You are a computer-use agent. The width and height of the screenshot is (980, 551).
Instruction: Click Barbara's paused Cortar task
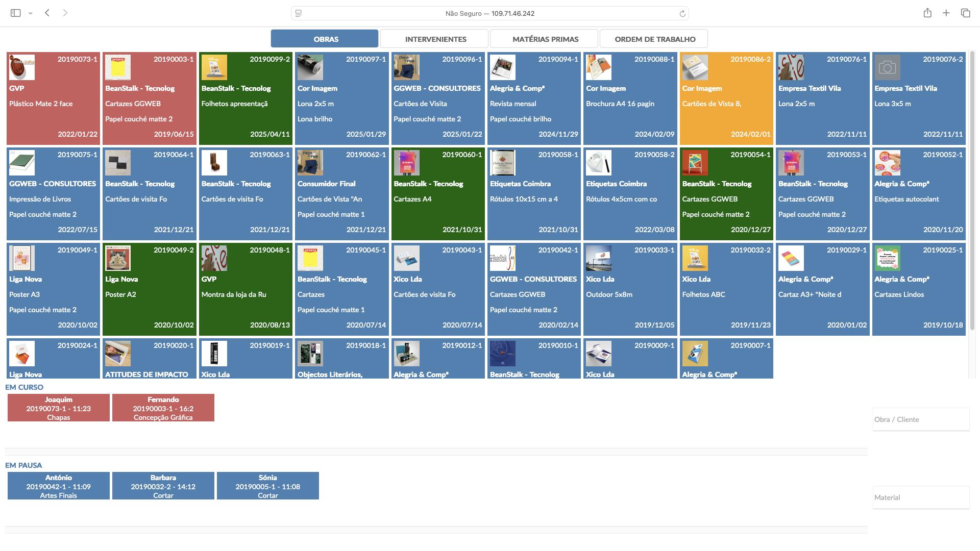tap(163, 486)
